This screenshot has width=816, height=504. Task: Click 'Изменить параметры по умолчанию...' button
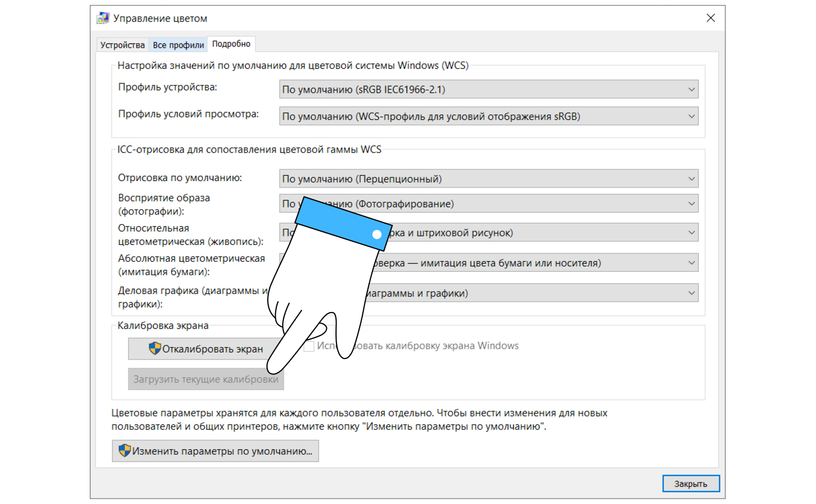pos(216,451)
